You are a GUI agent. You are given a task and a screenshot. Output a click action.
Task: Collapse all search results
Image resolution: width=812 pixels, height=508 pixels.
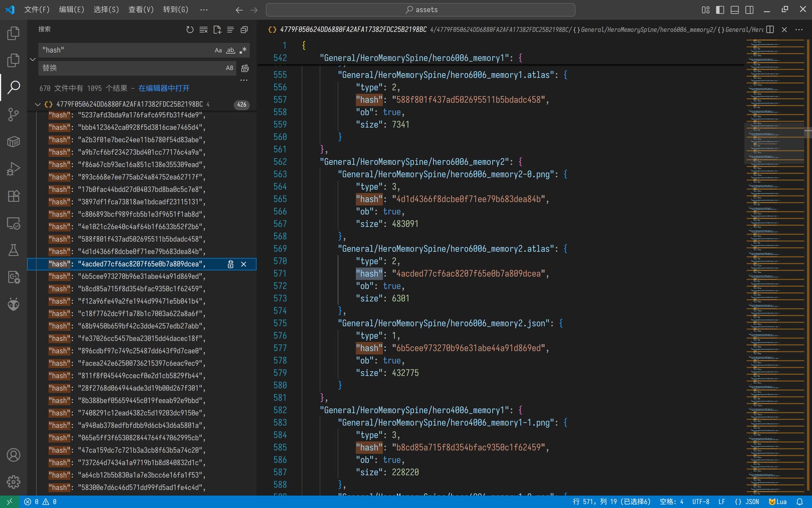pos(244,30)
